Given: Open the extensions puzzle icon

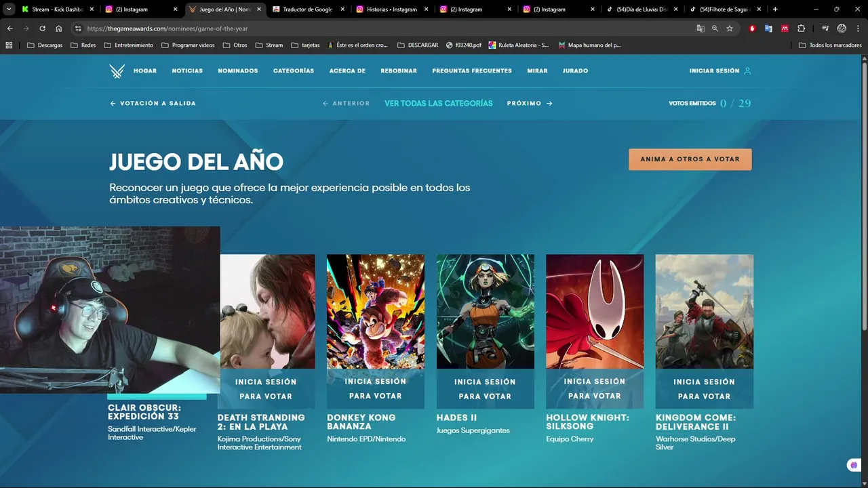Looking at the screenshot, I should point(801,28).
